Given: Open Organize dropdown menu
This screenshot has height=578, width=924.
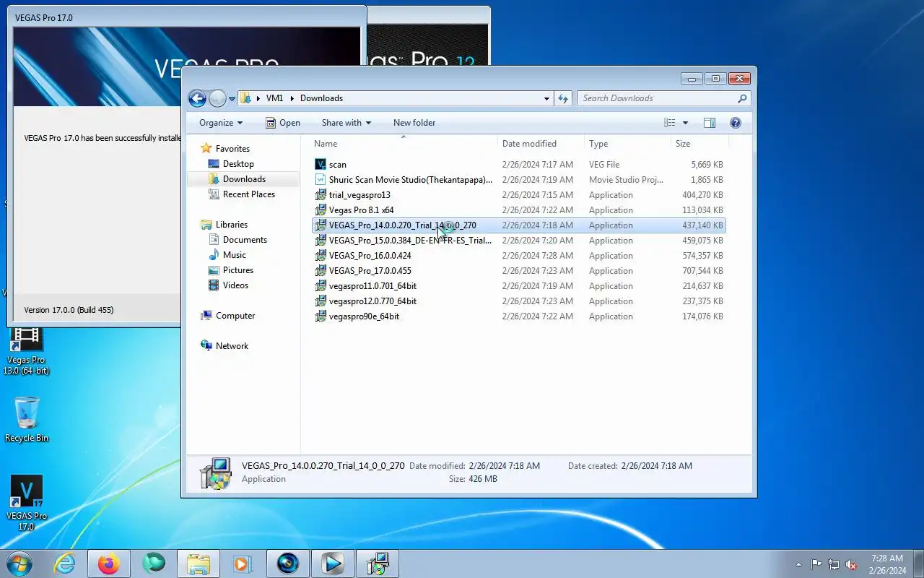Looking at the screenshot, I should [x=221, y=123].
